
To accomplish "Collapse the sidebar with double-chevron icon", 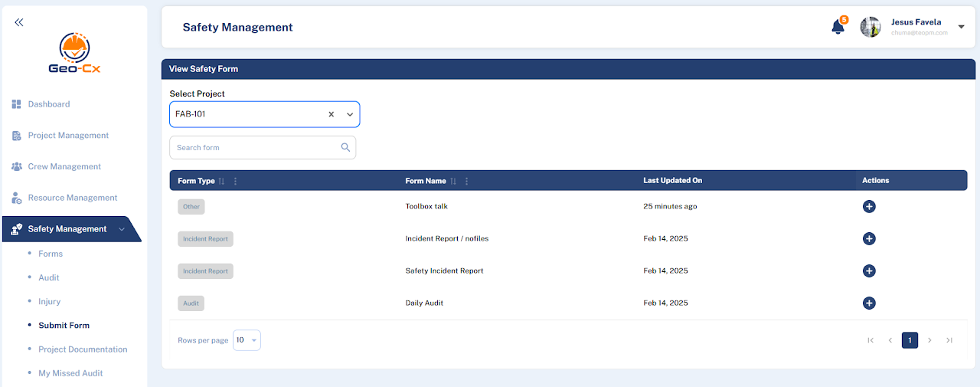I will pos(19,22).
